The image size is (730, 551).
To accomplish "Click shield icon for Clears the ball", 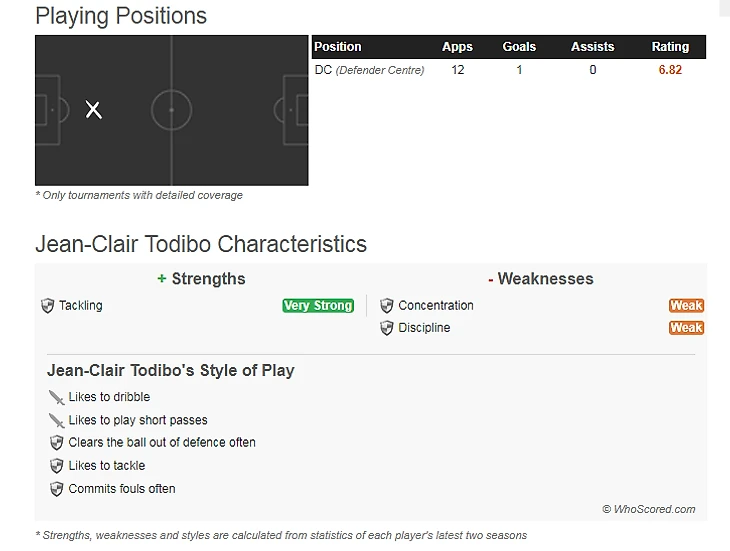I will (56, 443).
